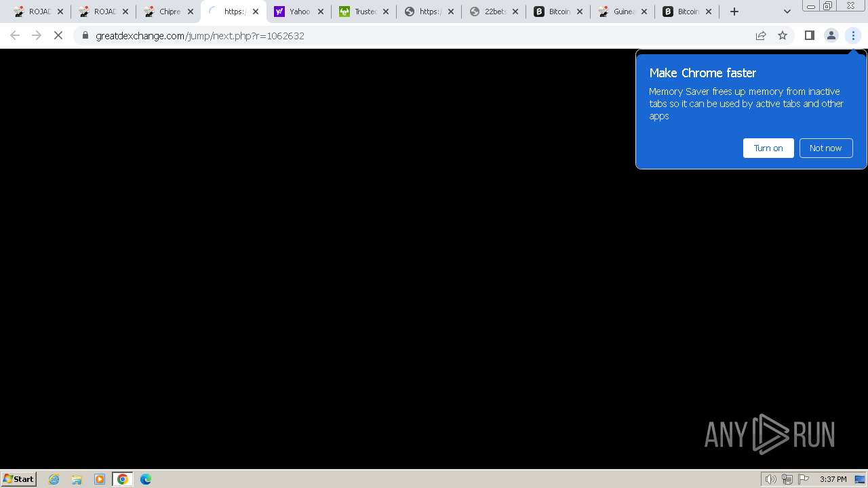This screenshot has width=868, height=488.
Task: Close the 22bets tab
Action: pos(516,12)
